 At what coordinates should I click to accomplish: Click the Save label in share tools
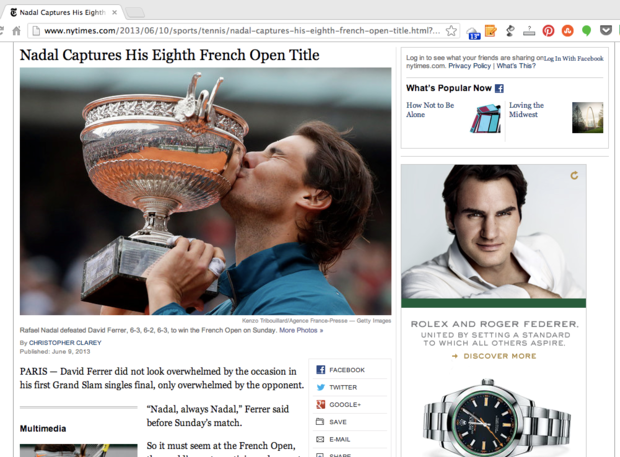click(338, 422)
